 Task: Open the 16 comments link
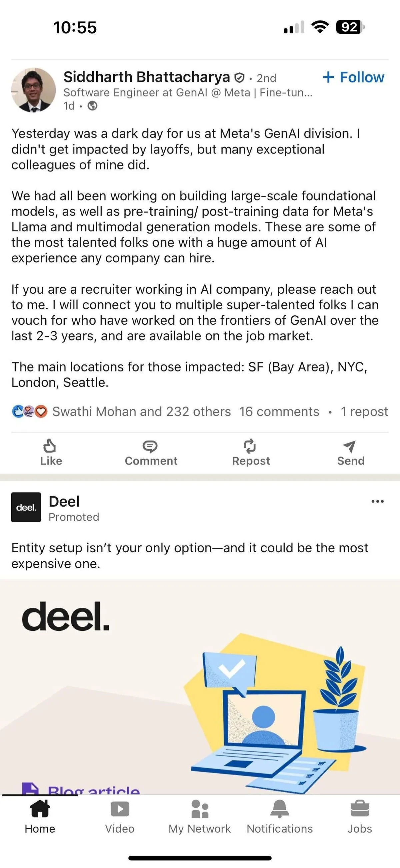(279, 412)
